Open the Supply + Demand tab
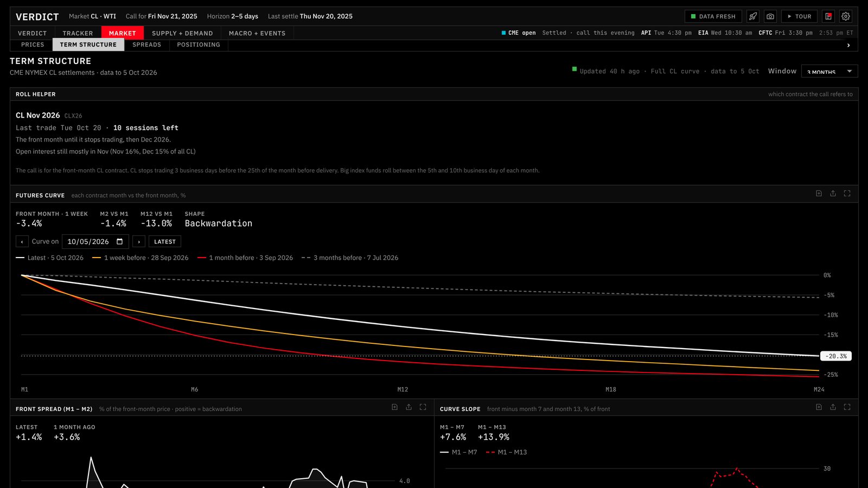Viewport: 868px width, 488px height. point(182,33)
